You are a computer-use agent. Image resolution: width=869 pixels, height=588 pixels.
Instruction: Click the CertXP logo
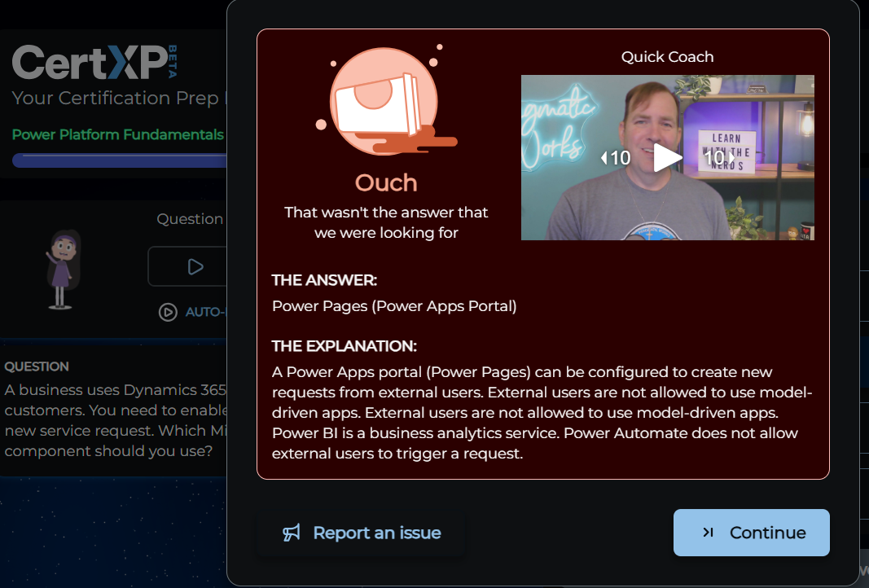coord(88,63)
